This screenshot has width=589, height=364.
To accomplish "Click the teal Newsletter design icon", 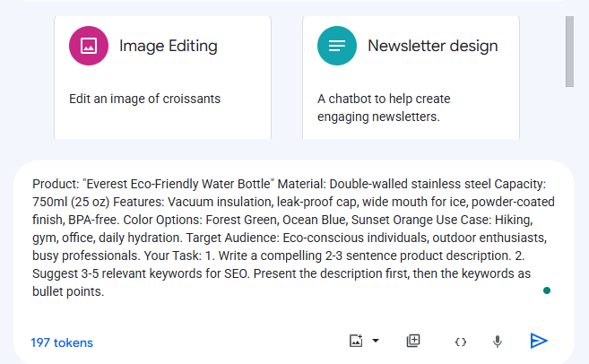I will pyautogui.click(x=337, y=46).
